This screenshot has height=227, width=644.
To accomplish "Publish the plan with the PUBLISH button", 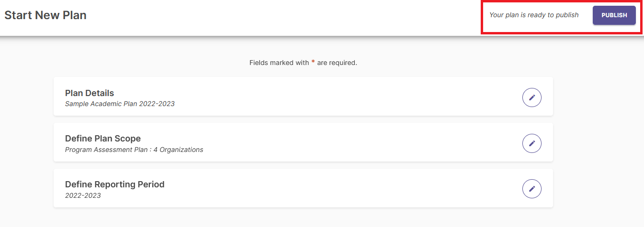I will (614, 15).
